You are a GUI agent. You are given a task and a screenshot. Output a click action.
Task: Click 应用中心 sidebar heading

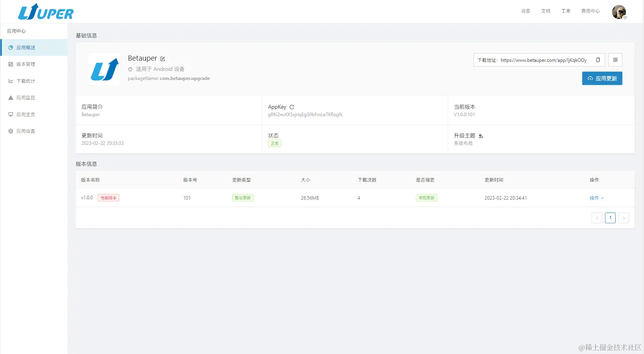(17, 31)
